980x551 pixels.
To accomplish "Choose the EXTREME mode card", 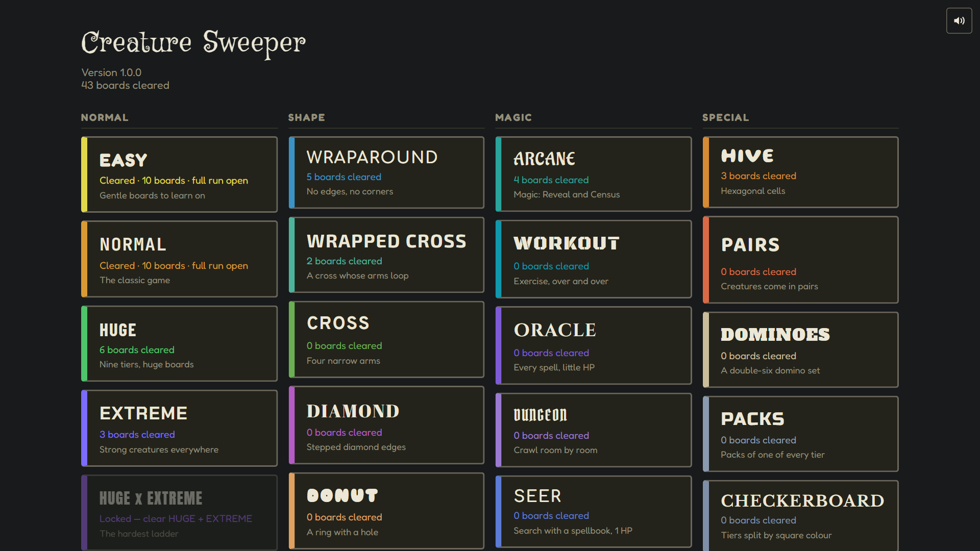I will (179, 428).
